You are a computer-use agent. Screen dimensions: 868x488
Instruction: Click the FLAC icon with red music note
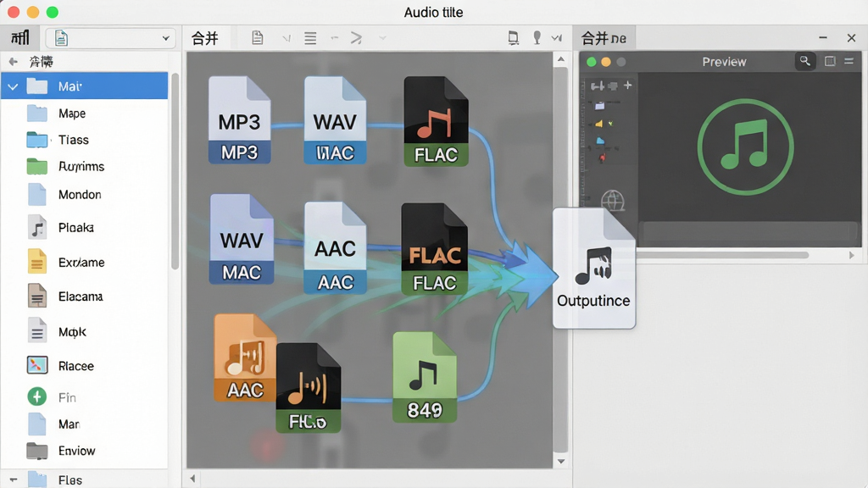(436, 121)
